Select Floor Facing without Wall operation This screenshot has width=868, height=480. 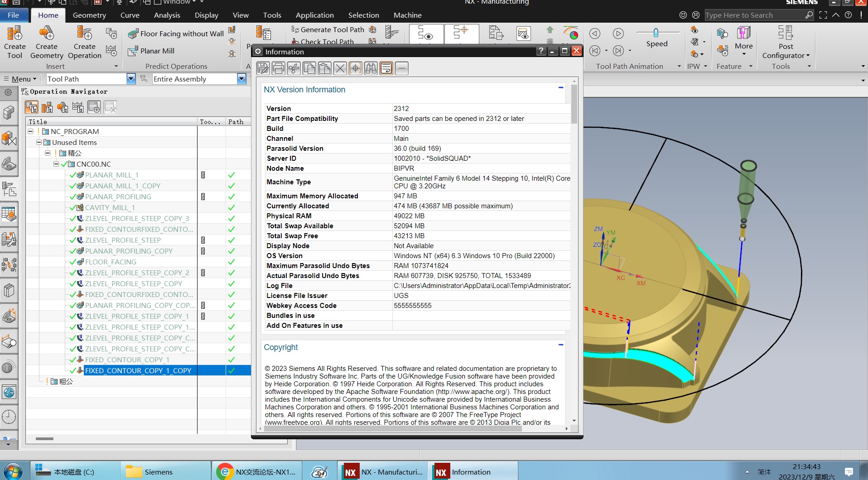[176, 34]
